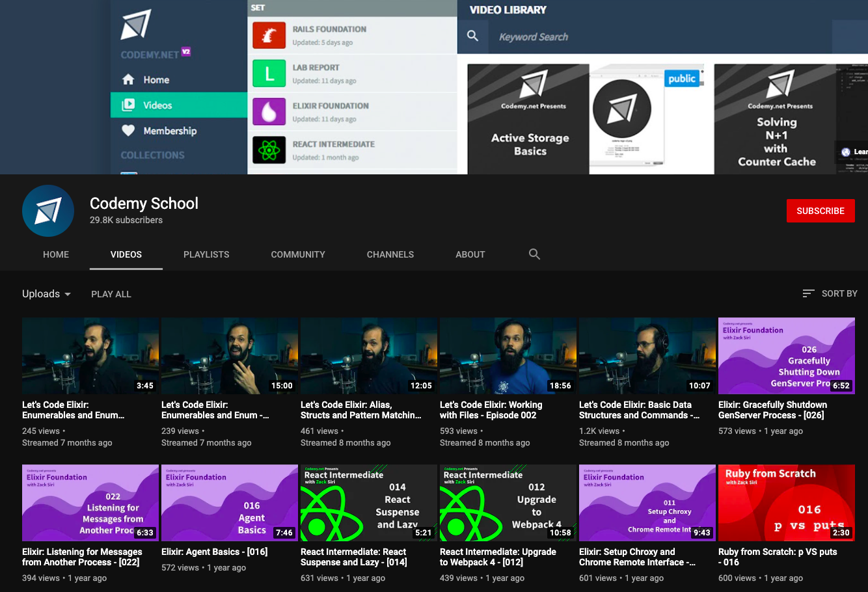Click Elixir Foundation purple drop icon
868x592 pixels.
[269, 112]
